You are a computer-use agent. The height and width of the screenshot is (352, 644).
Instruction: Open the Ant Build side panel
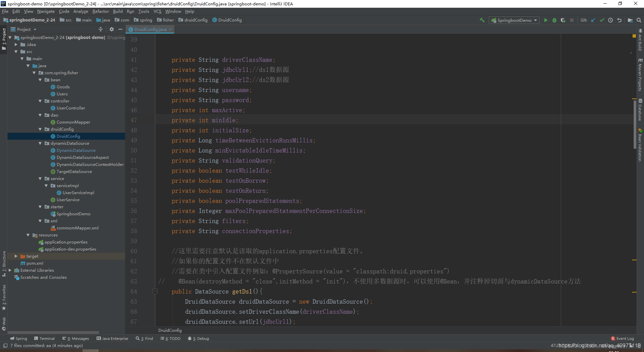coord(640,40)
